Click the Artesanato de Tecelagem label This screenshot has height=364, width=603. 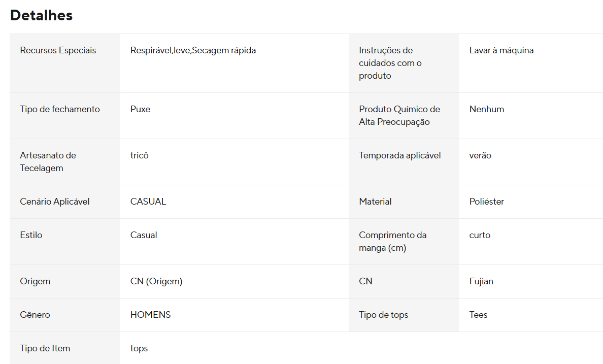click(x=48, y=162)
